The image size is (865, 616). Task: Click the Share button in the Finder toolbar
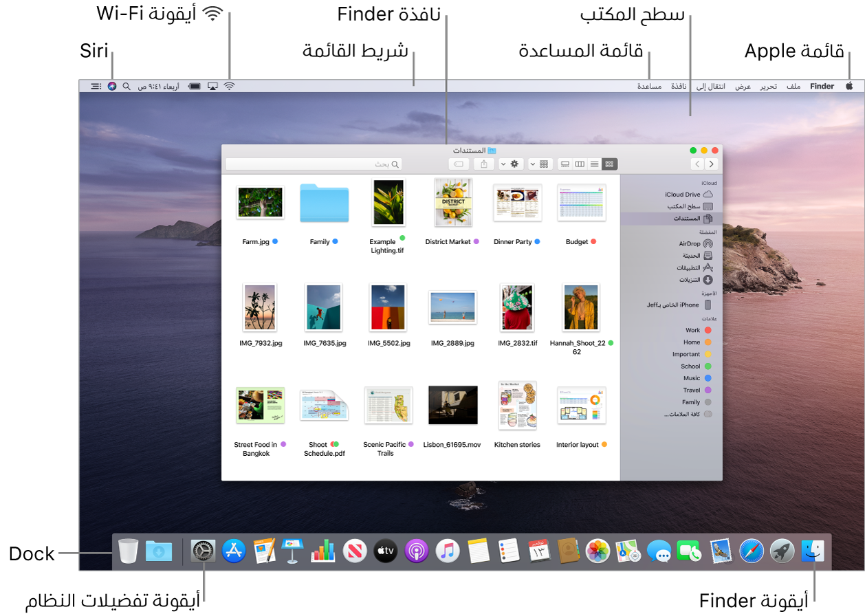[x=484, y=164]
